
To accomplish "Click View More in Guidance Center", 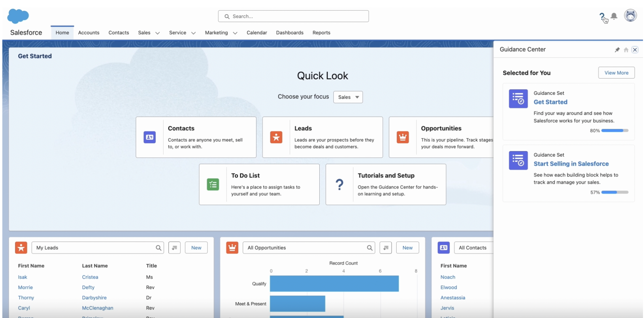I will (616, 73).
